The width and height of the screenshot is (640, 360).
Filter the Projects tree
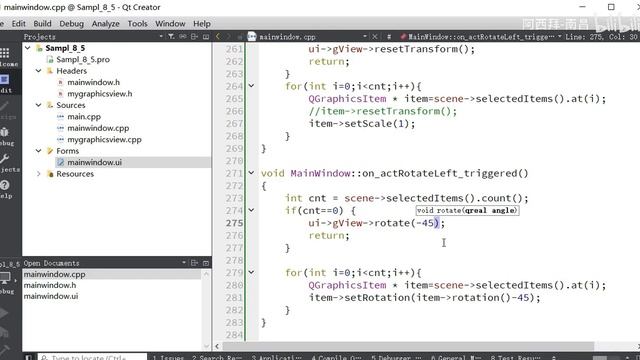171,37
